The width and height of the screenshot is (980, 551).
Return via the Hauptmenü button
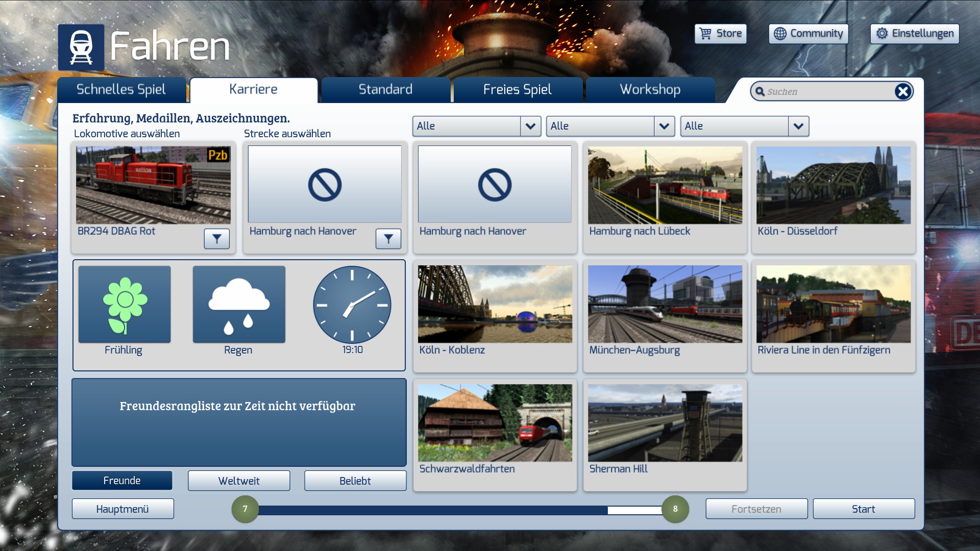coord(122,509)
